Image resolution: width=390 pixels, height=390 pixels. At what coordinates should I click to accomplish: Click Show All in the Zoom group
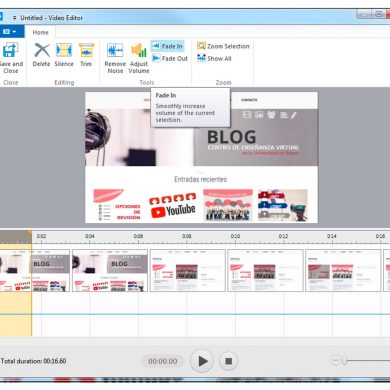[x=214, y=58]
